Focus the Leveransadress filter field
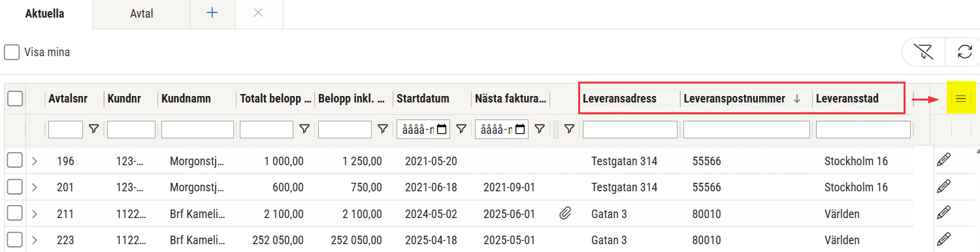980x252 pixels. pyautogui.click(x=630, y=130)
